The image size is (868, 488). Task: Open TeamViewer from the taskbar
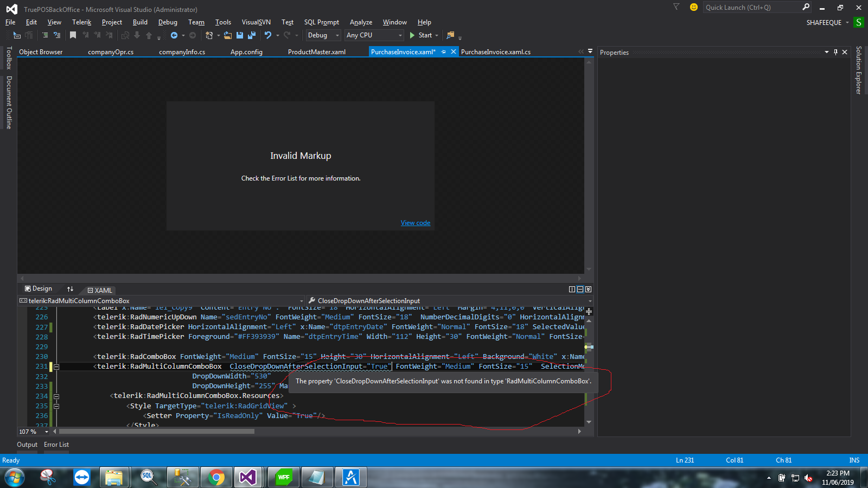(82, 478)
